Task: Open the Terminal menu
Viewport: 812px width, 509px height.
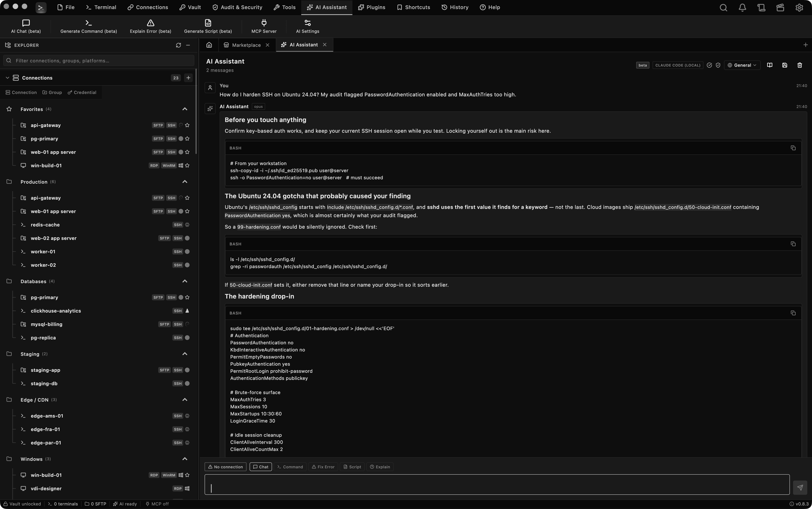Action: [101, 8]
